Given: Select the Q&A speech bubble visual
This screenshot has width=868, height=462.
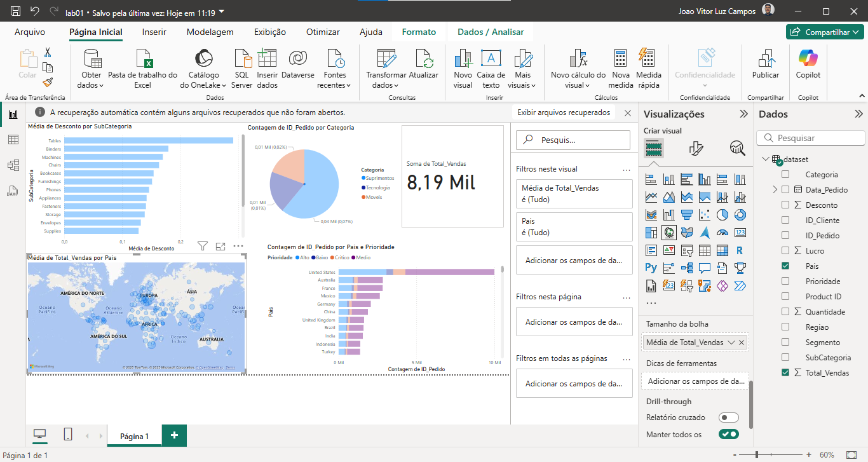Looking at the screenshot, I should (x=704, y=268).
